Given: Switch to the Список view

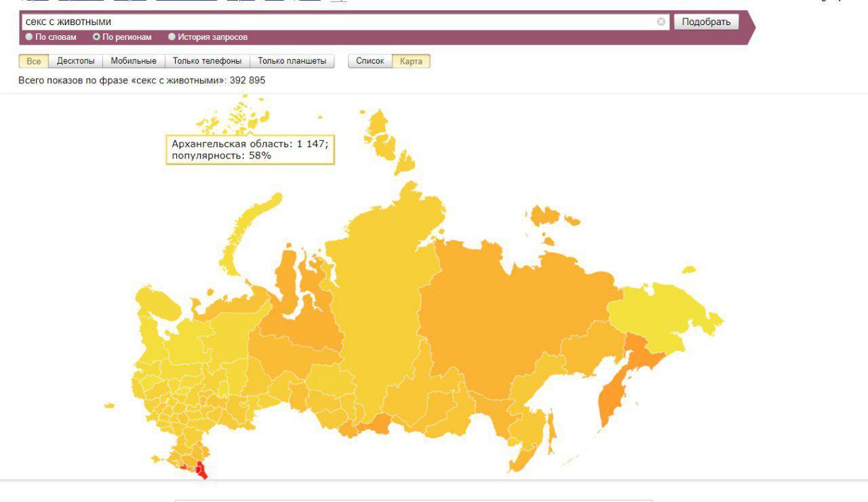Looking at the screenshot, I should tap(370, 61).
